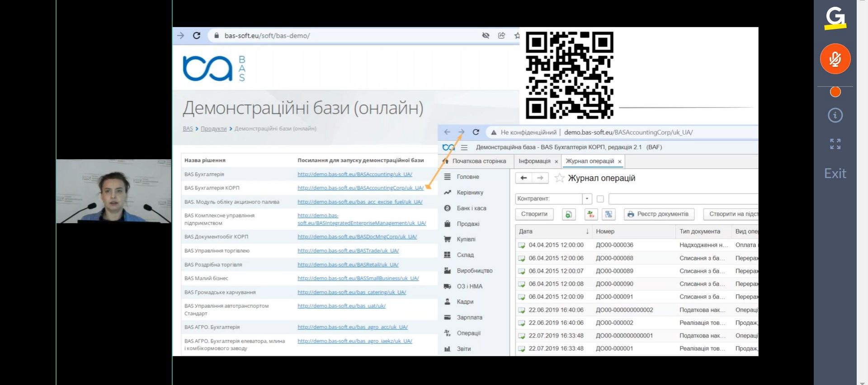Click the Exit label in sidebar
The image size is (868, 385).
click(x=835, y=174)
